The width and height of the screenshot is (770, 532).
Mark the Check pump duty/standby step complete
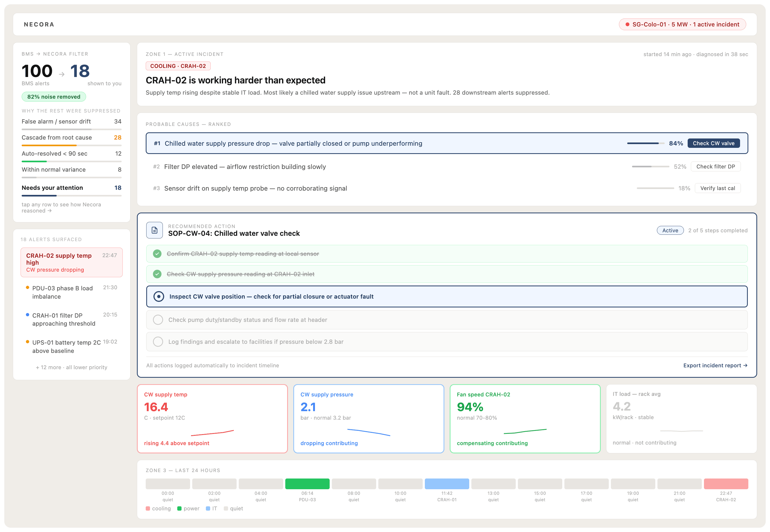(158, 319)
